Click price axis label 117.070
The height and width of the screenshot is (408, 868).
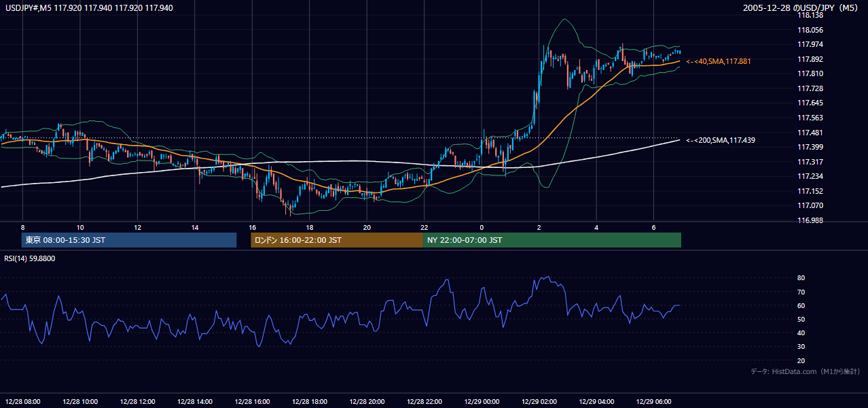[x=810, y=205]
